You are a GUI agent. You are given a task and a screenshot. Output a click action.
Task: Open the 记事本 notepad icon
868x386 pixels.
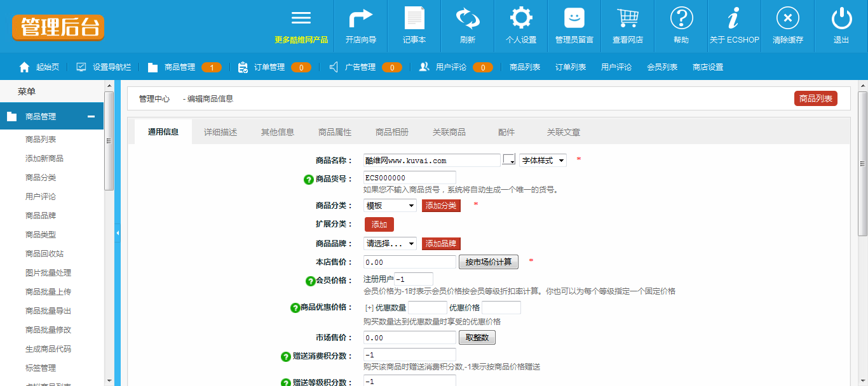tap(414, 18)
